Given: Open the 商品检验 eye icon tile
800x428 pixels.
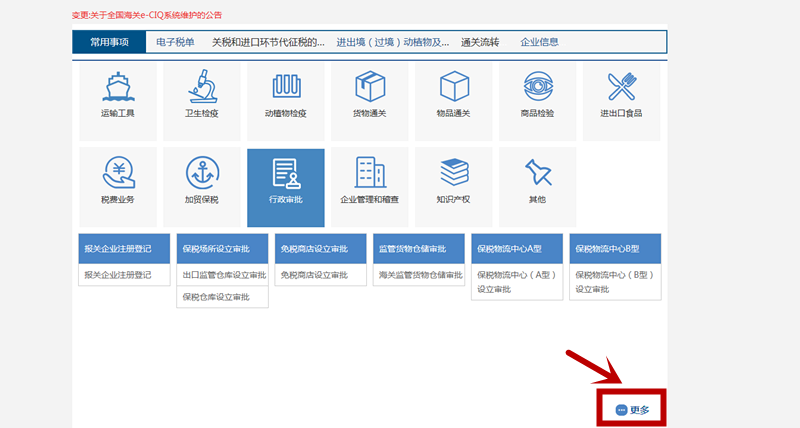Looking at the screenshot, I should 537,102.
